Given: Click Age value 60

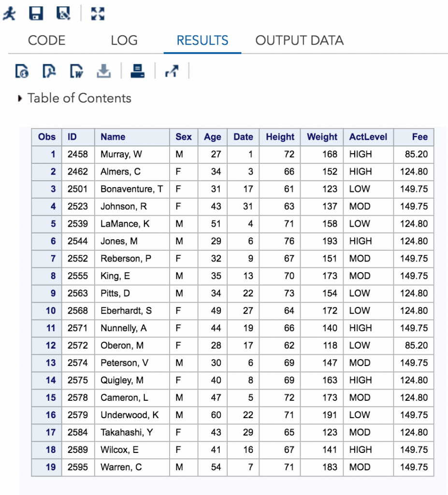Looking at the screenshot, I should pos(216,415).
